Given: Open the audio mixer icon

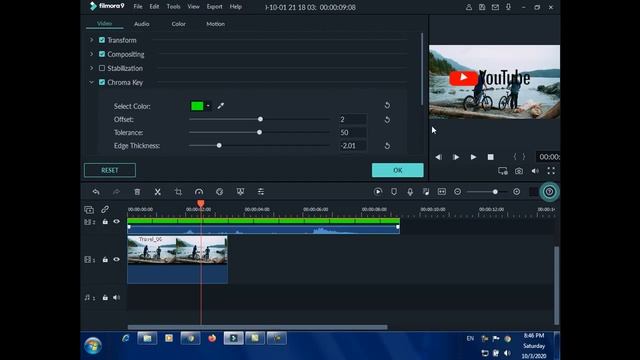Looking at the screenshot, I should tap(426, 192).
